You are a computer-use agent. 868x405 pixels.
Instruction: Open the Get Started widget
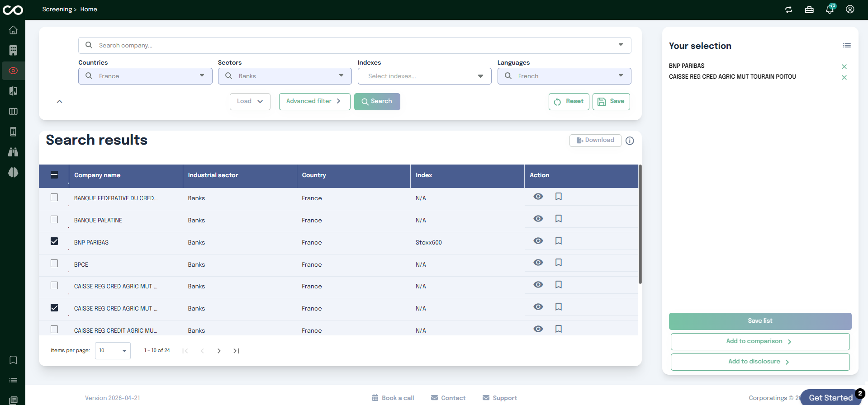830,398
